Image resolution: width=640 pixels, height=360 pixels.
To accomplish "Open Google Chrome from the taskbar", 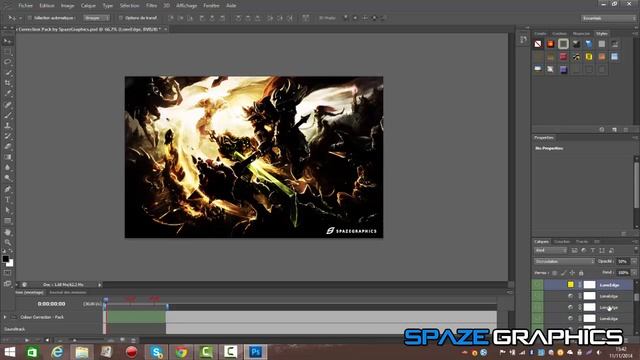I will [x=181, y=351].
